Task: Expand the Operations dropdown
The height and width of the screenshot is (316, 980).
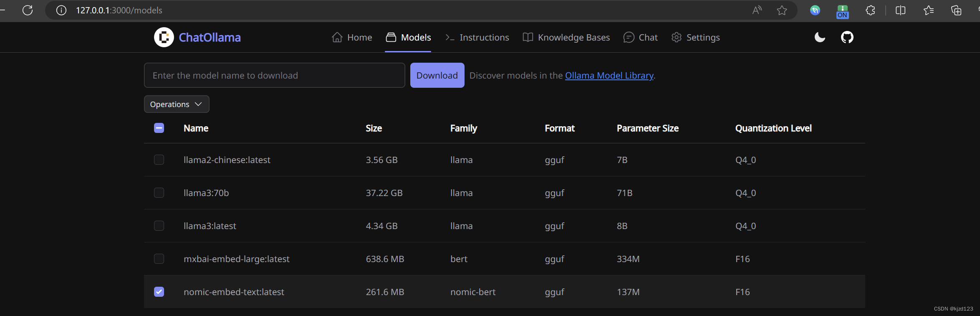Action: click(x=177, y=104)
